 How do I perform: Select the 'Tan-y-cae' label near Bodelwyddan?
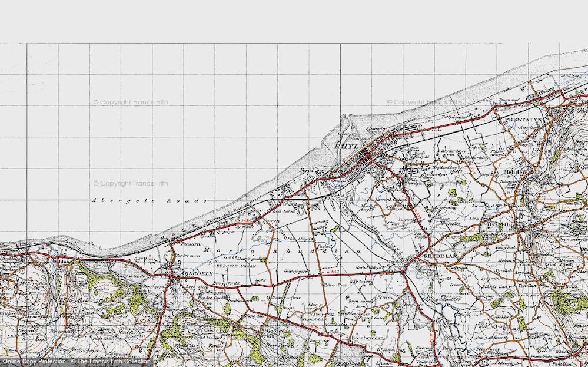click(x=319, y=340)
